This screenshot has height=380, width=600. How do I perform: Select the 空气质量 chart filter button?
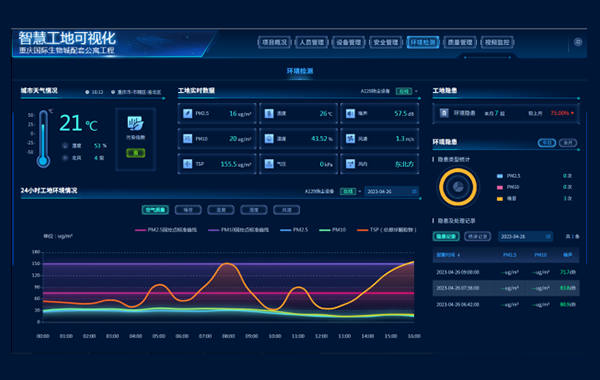[155, 210]
